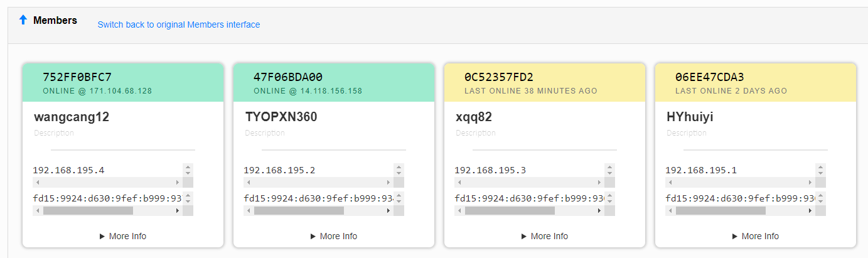Show More Info for HYhuiyi

(756, 236)
